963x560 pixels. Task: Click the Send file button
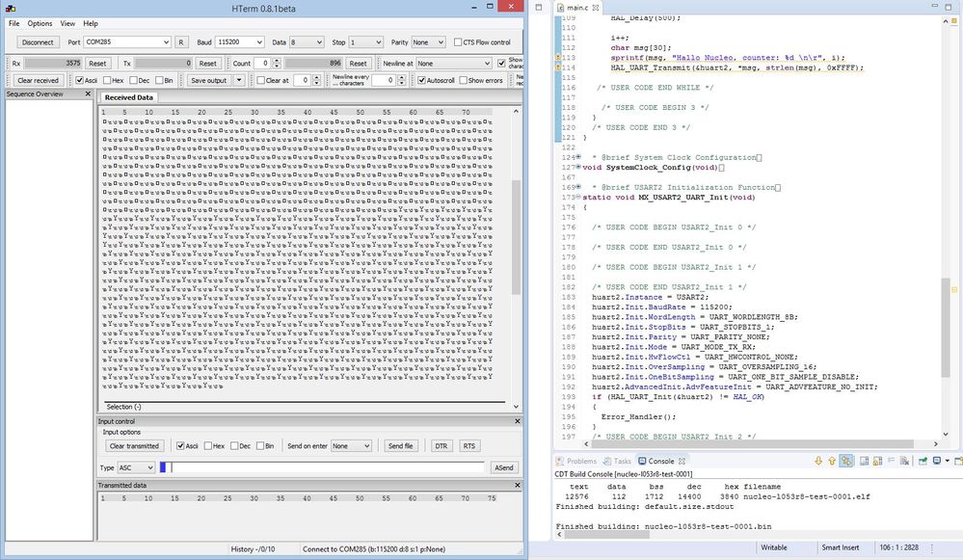[400, 446]
